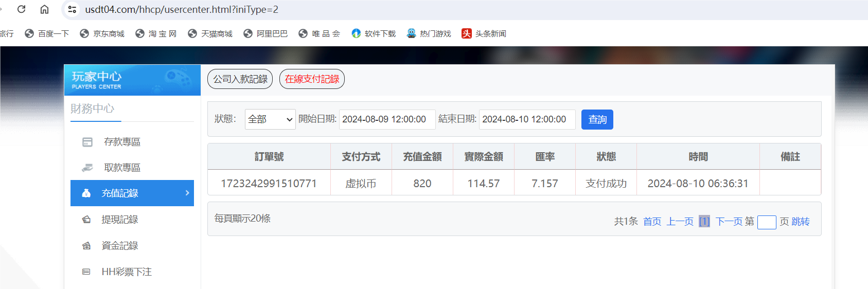Viewport: 868px width, 289px height.
Task: Go to 上一页 previous page link
Action: pos(680,222)
